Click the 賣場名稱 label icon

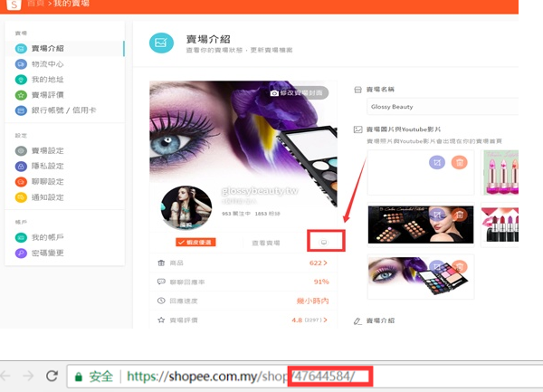coord(357,90)
